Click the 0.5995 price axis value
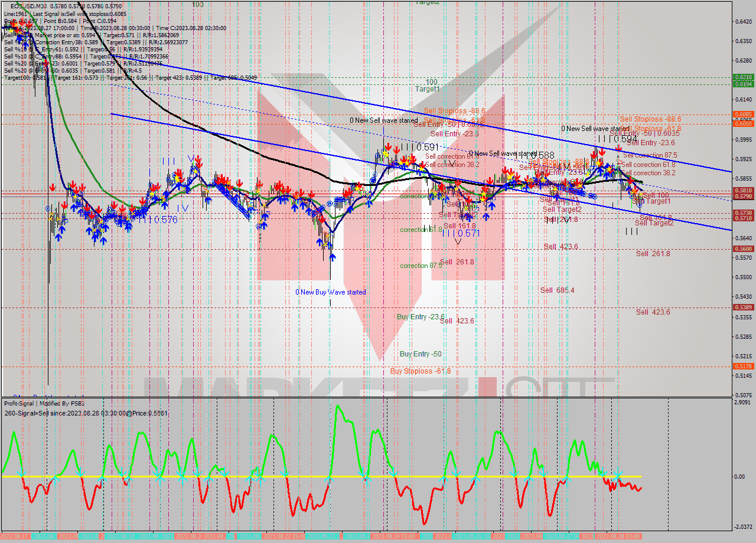This screenshot has width=756, height=543. coord(743,140)
